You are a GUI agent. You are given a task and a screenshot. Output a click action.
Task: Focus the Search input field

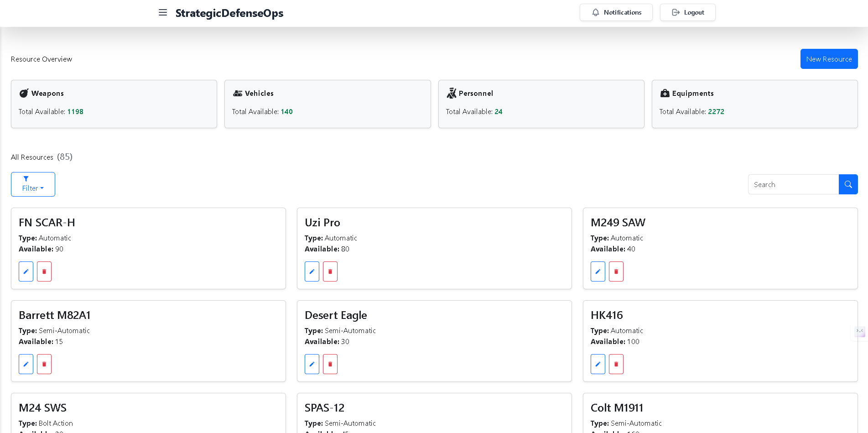[793, 184]
